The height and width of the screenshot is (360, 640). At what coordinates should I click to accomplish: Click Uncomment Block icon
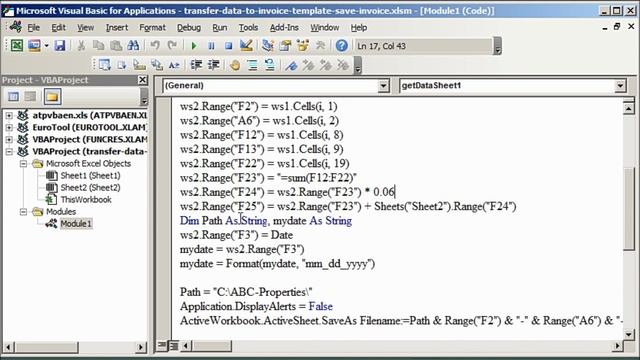[x=270, y=65]
